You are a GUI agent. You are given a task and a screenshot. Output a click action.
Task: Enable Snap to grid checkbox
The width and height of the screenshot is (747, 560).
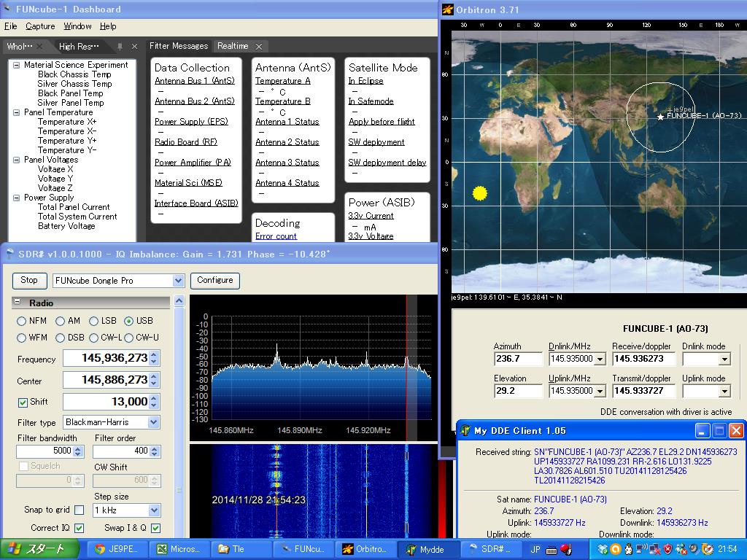[x=80, y=510]
